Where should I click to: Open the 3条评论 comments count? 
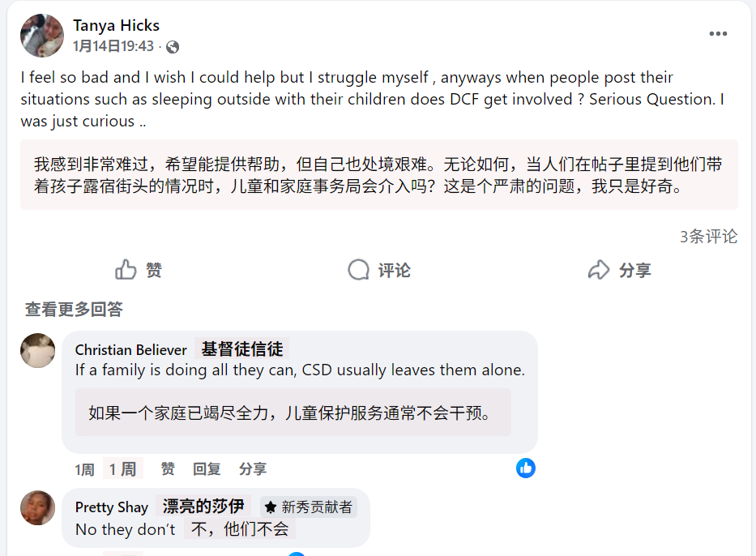708,237
